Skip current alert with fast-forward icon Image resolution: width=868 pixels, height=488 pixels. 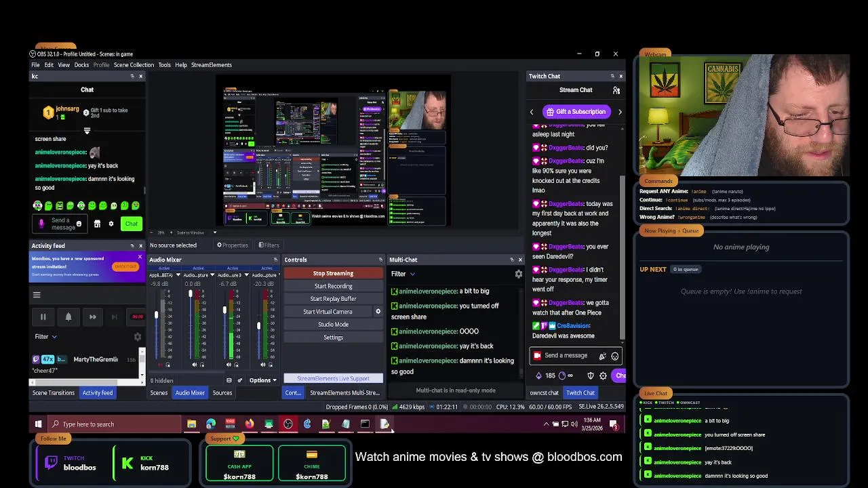pyautogui.click(x=92, y=317)
